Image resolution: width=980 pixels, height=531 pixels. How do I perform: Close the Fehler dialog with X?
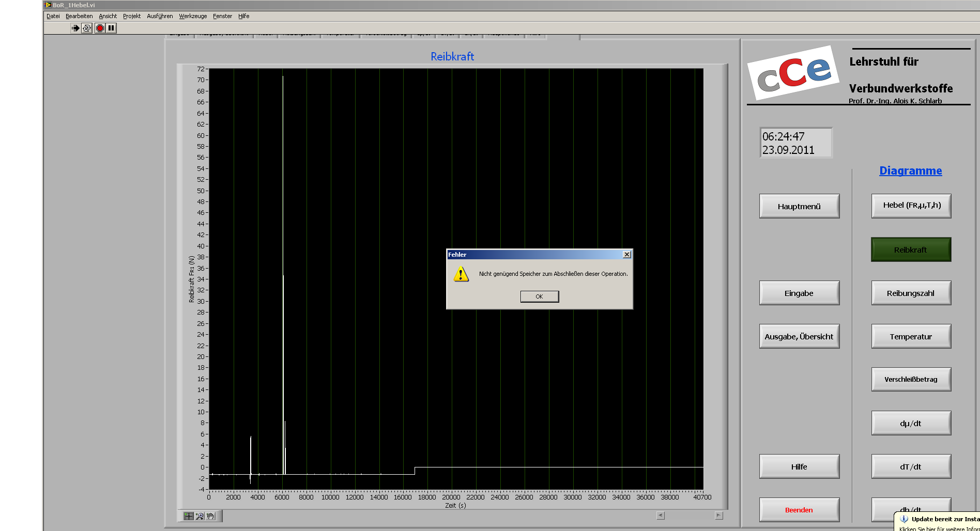627,255
